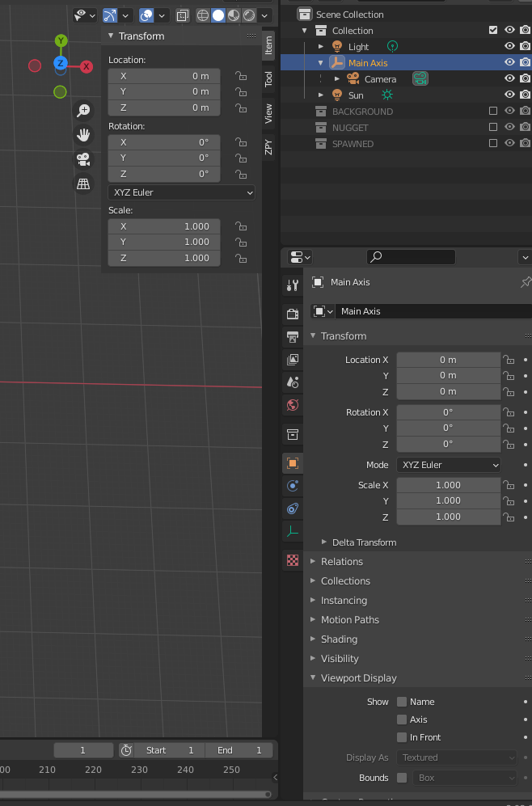Toggle exclude checkbox for Collection

click(493, 30)
